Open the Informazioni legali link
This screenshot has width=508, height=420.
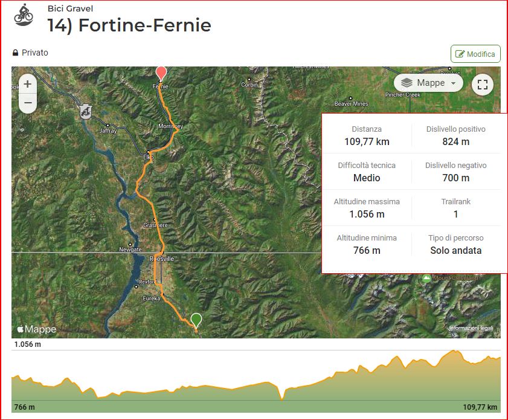tap(471, 328)
